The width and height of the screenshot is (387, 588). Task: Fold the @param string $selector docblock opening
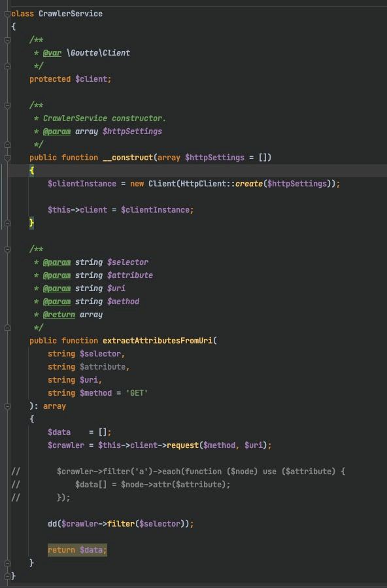coord(7,249)
